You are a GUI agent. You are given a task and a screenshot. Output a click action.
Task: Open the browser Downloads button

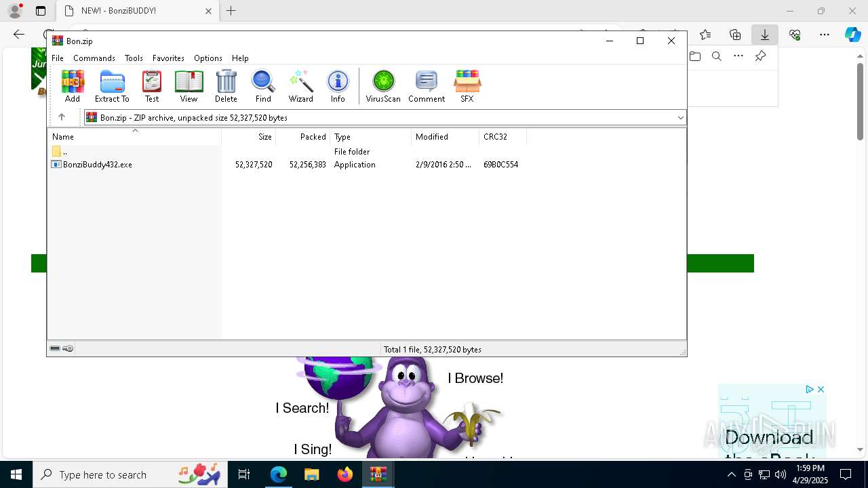[x=765, y=35]
